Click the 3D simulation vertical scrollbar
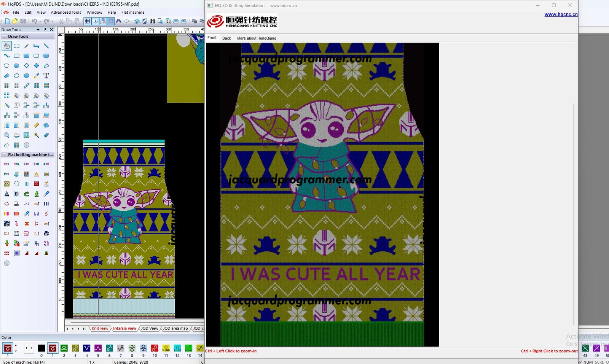 coord(574,213)
